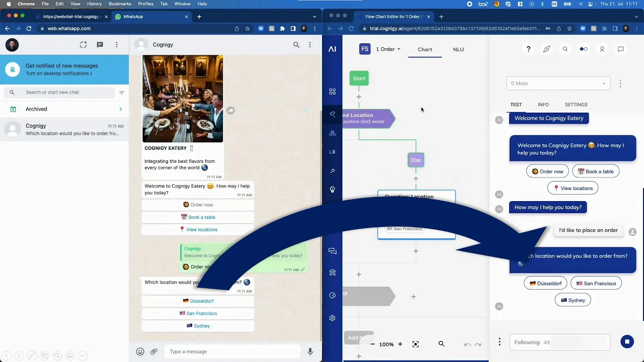This screenshot has height=362, width=644.
Task: Click Book a table in Cognigy test panel
Action: 596,171
